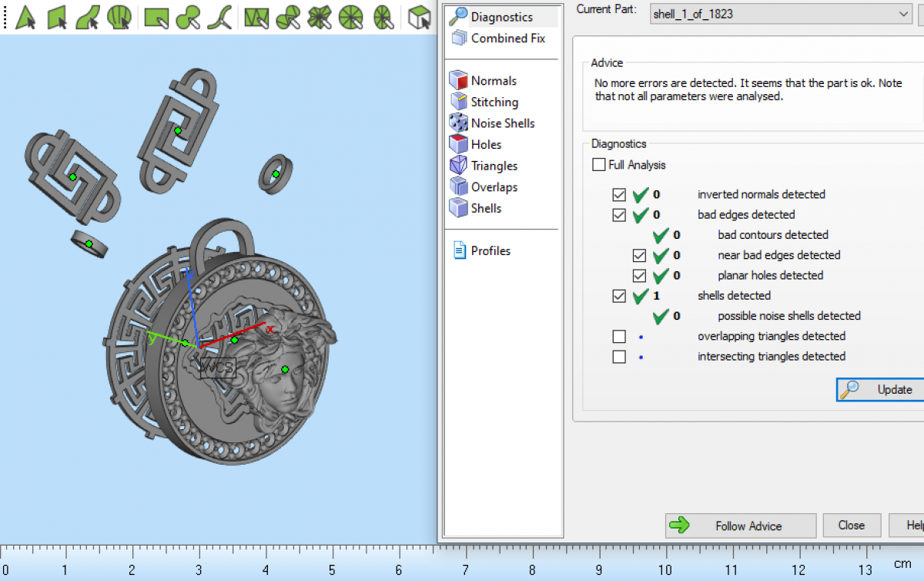Image resolution: width=924 pixels, height=581 pixels.
Task: Click the Follow Advice button
Action: pos(740,526)
